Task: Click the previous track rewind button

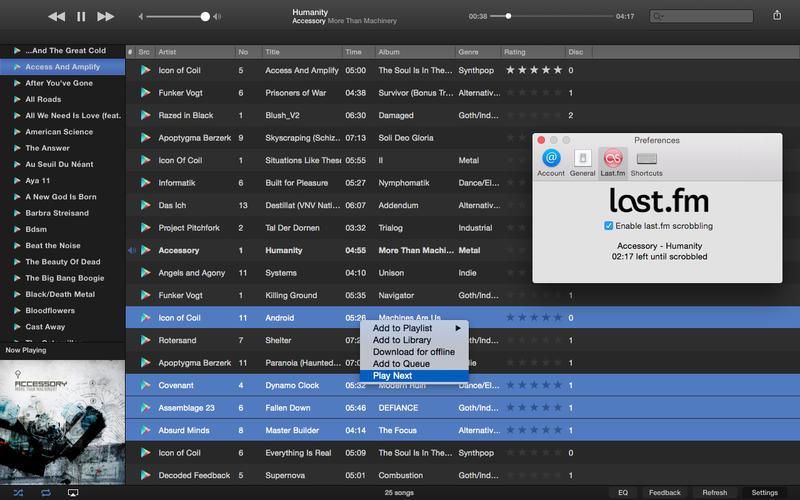Action: pos(56,16)
